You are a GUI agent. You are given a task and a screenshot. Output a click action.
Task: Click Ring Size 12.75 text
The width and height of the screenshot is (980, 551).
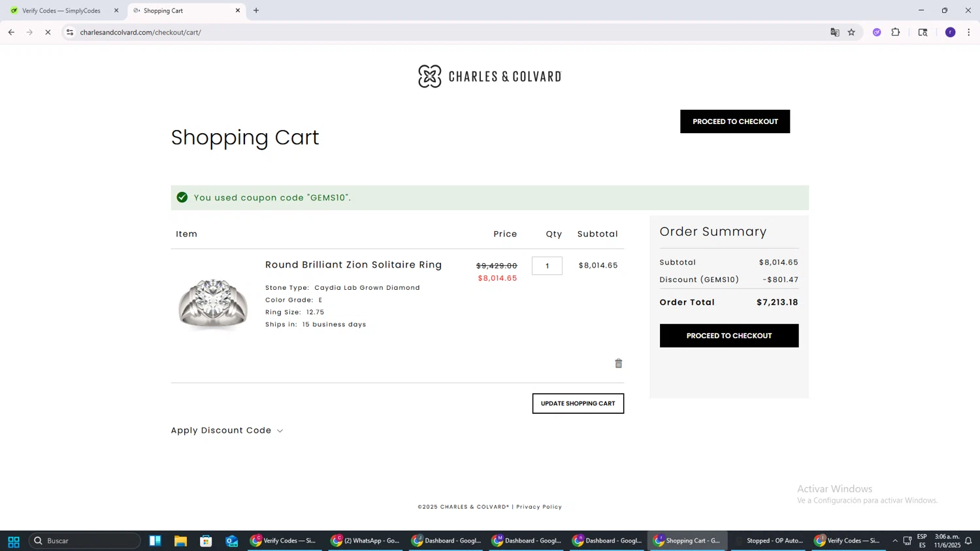pos(295,312)
